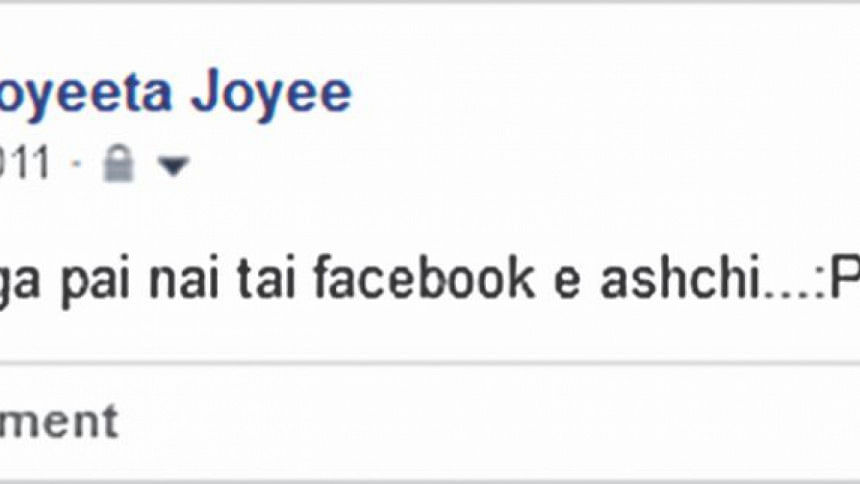
Task: Click the surname Joyee in the header
Action: 271,93
